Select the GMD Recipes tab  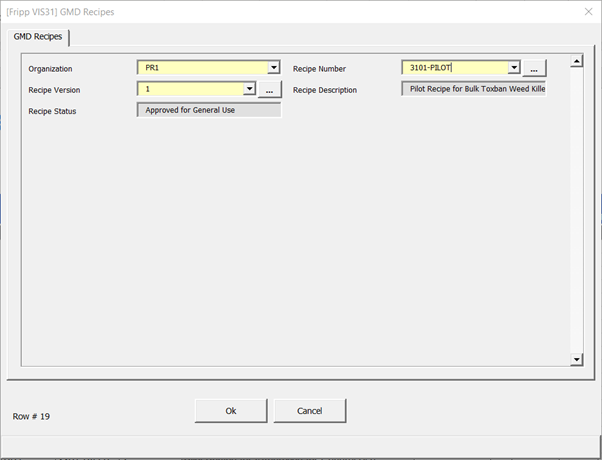(x=38, y=37)
